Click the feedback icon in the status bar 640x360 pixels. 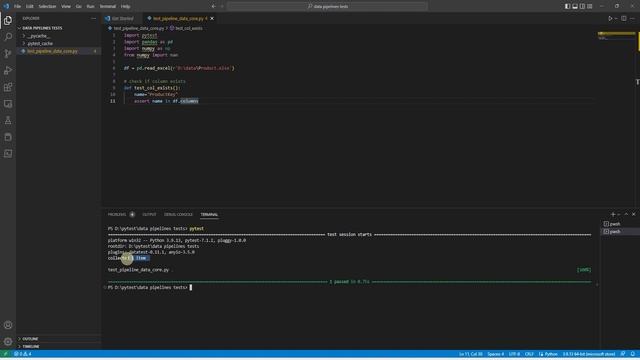click(623, 354)
